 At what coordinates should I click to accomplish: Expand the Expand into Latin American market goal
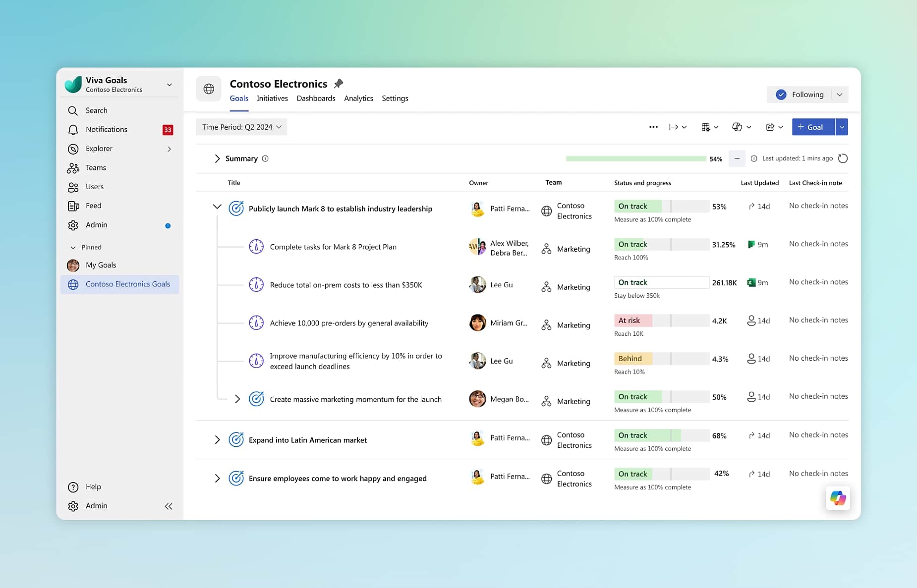217,440
